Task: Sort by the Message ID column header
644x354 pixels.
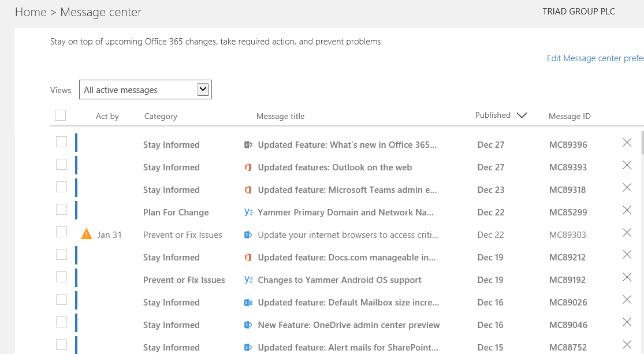Action: 569,116
